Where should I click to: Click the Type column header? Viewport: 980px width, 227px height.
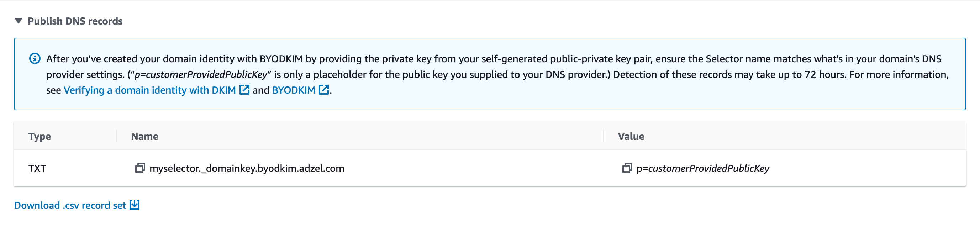pyautogui.click(x=39, y=136)
